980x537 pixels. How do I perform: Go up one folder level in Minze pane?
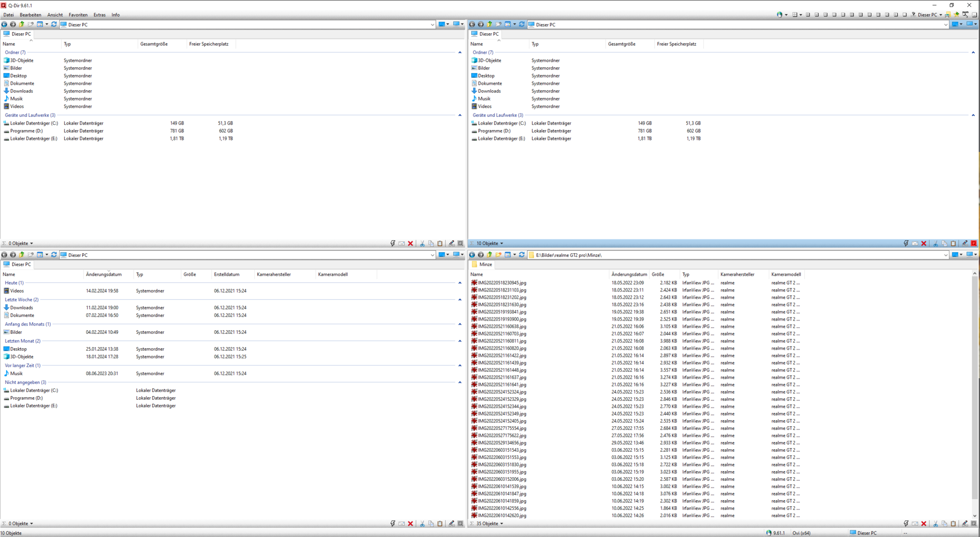[489, 255]
